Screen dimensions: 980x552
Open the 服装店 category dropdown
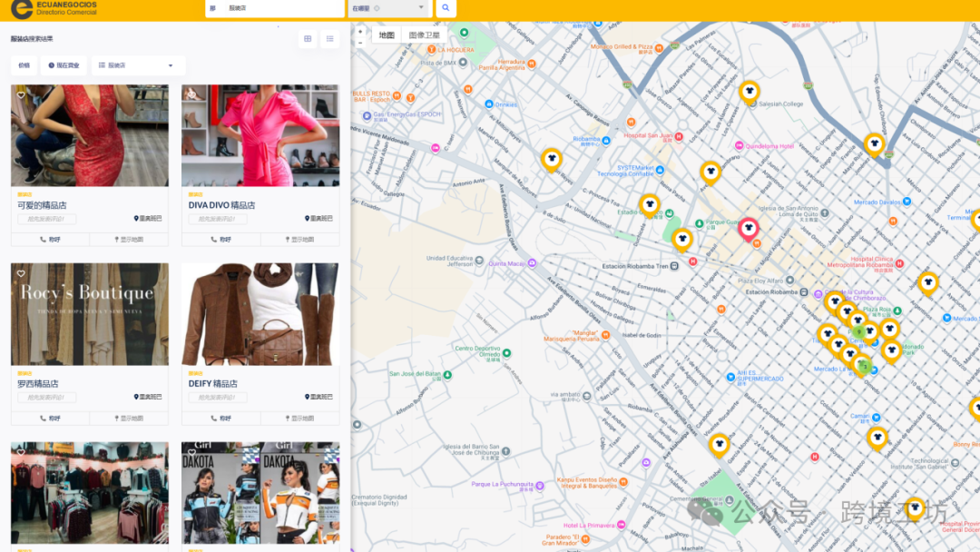(136, 65)
